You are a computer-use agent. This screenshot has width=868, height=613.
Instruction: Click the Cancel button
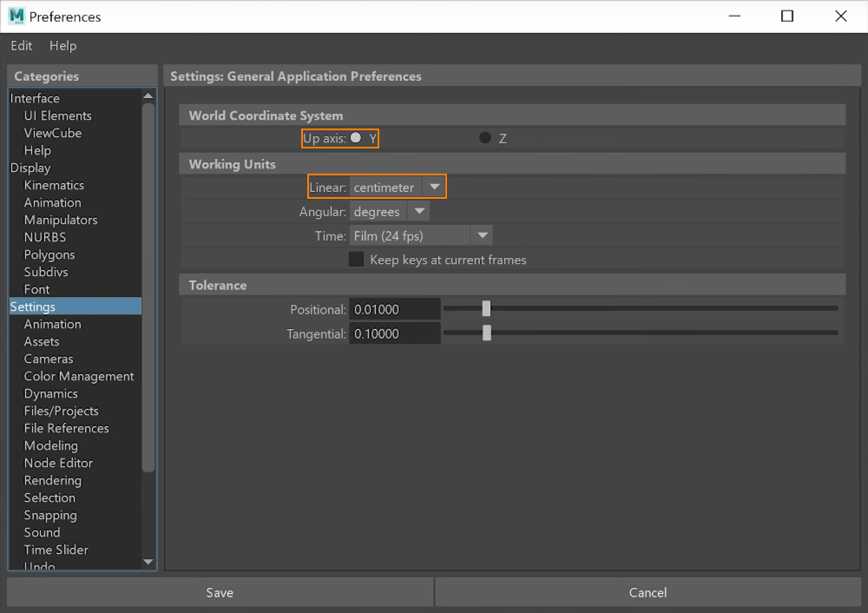click(x=648, y=592)
